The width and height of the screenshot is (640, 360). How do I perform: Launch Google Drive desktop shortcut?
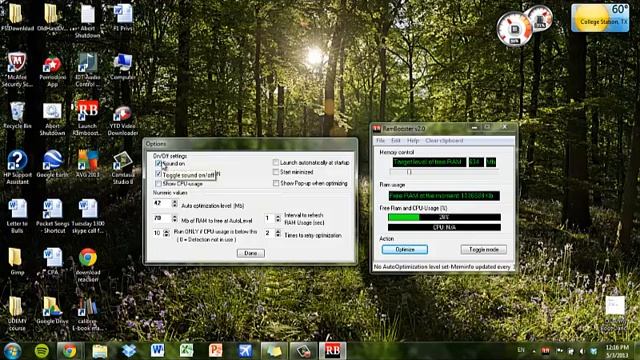pos(52,310)
